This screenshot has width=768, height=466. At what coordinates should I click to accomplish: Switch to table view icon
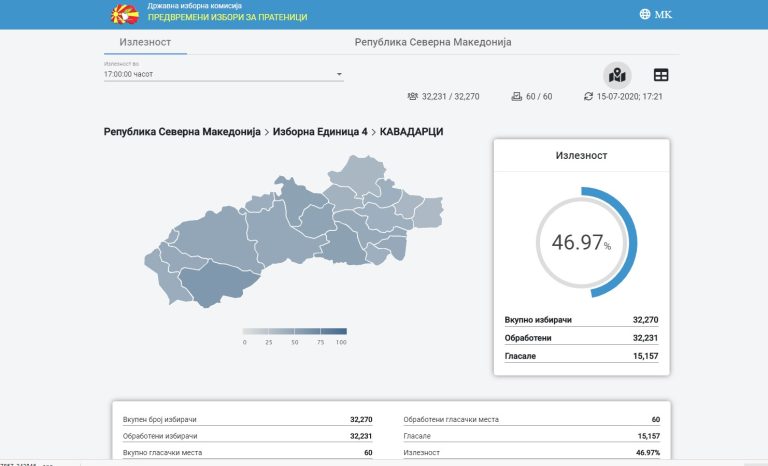661,75
